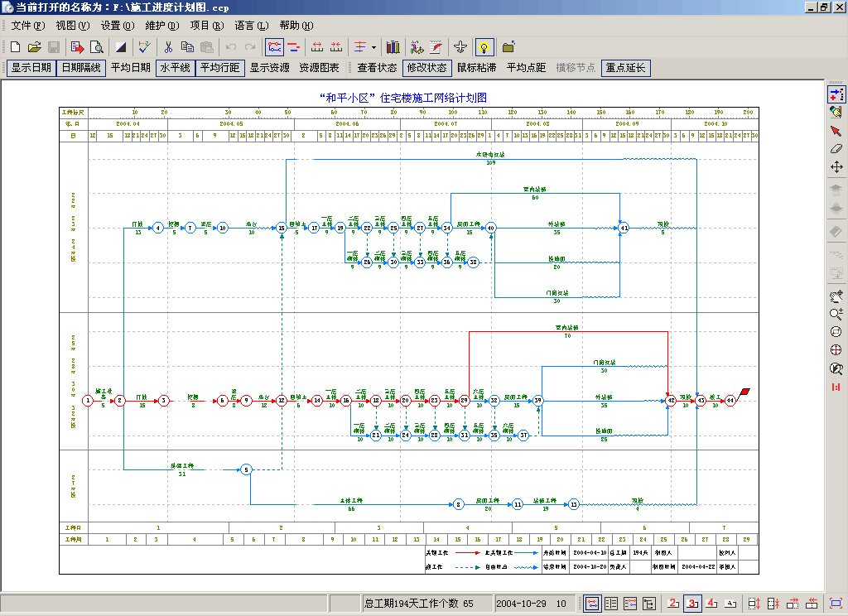Click the export icon with red arrow
The image size is (848, 616).
[x=77, y=47]
